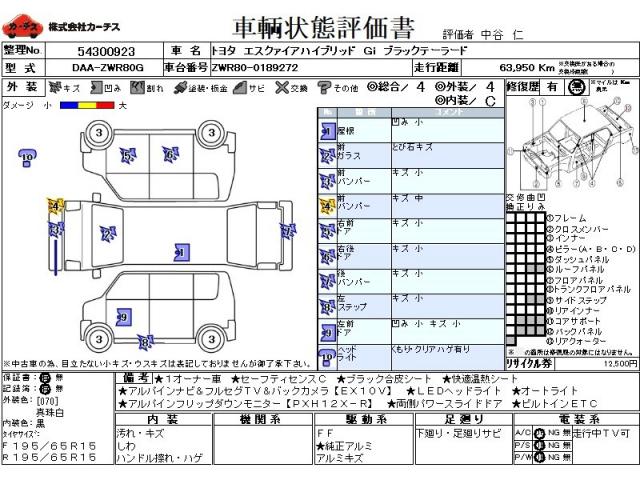Click the number 8 icon in the 左ステップ row
This screenshot has width=640, height=480.
pos(327,307)
